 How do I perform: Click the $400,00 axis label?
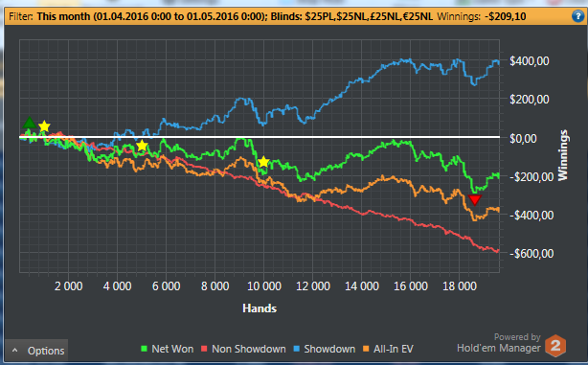coord(530,60)
